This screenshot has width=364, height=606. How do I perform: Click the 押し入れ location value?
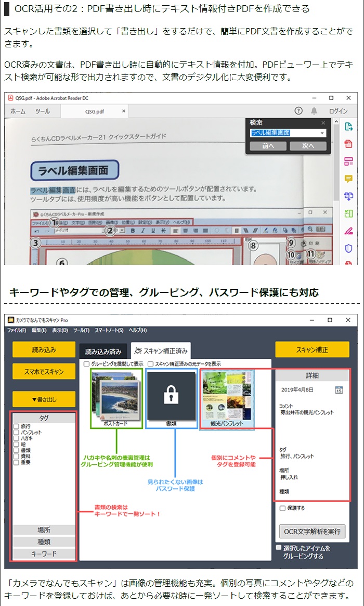(x=289, y=477)
